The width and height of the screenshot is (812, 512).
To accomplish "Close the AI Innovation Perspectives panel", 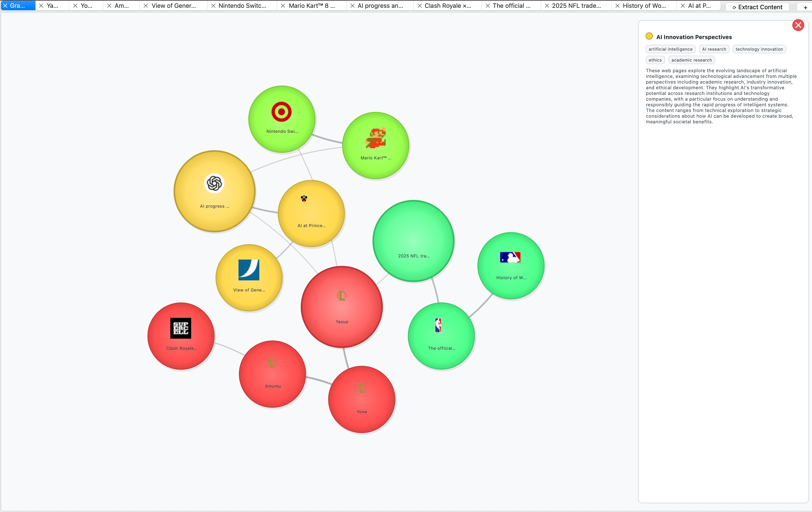I will point(798,25).
